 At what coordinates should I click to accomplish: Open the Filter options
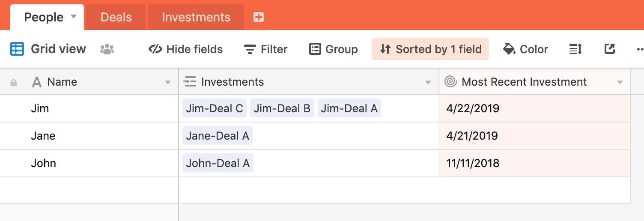coord(265,49)
